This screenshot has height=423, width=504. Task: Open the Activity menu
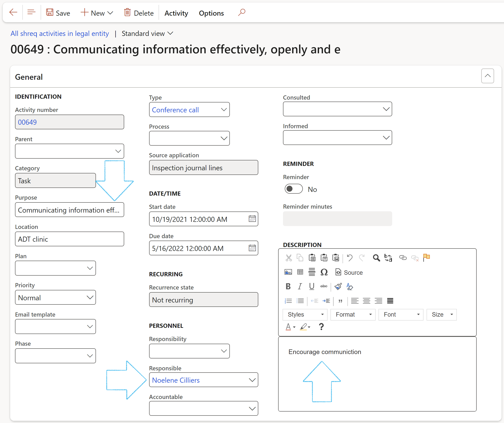pyautogui.click(x=176, y=13)
